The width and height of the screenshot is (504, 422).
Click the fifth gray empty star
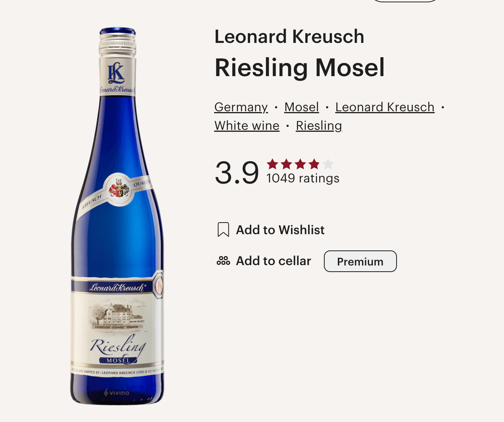click(328, 164)
